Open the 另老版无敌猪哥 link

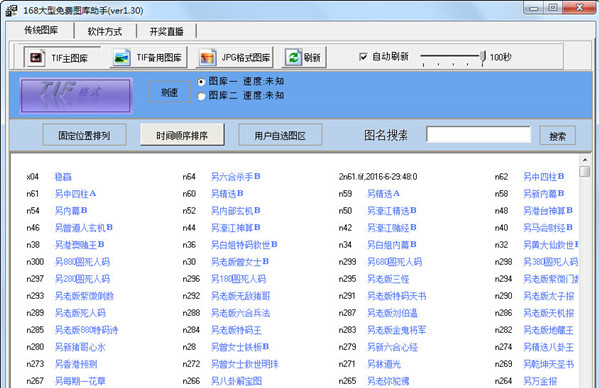[241, 296]
